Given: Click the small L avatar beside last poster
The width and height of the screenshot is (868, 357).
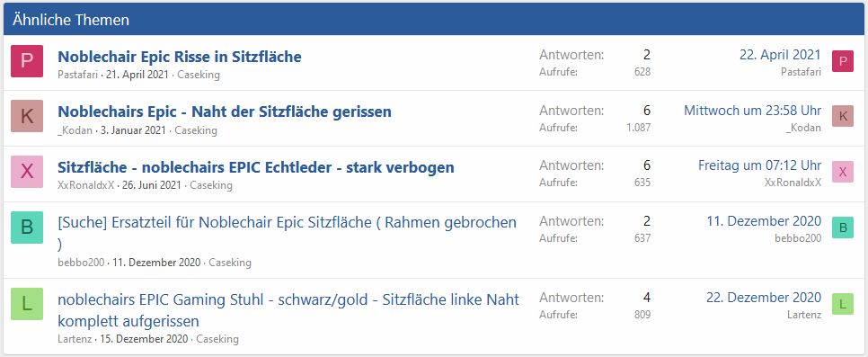Looking at the screenshot, I should [843, 304].
